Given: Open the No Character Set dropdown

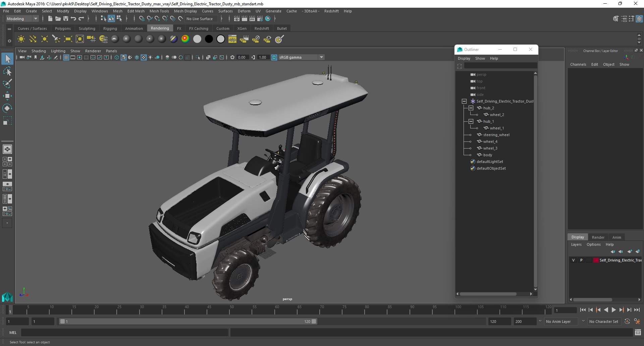Looking at the screenshot, I should [x=604, y=321].
